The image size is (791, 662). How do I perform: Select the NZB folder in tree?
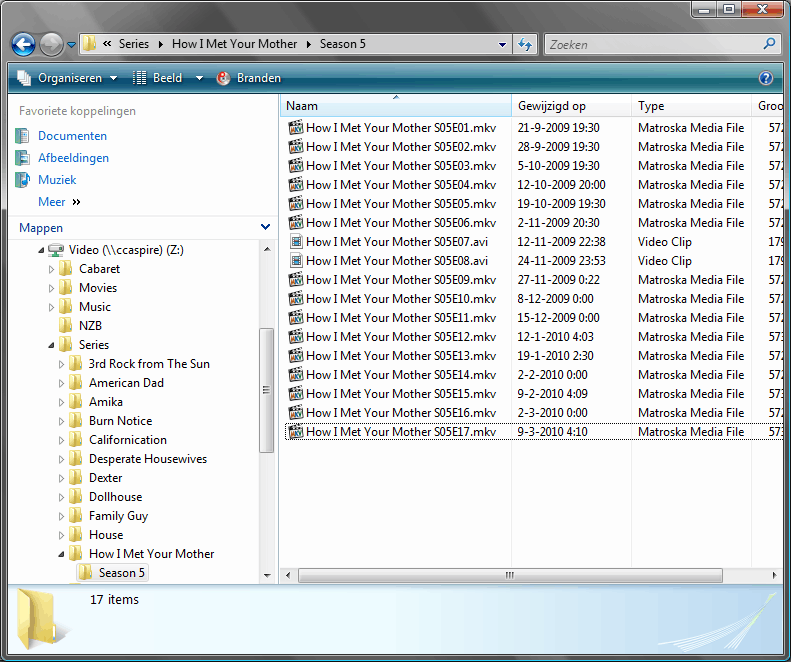point(90,326)
